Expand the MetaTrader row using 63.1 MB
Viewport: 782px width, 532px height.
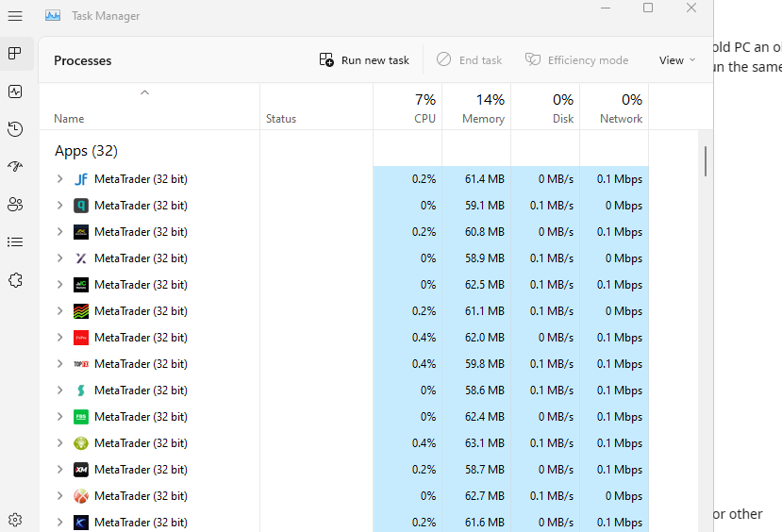point(59,443)
